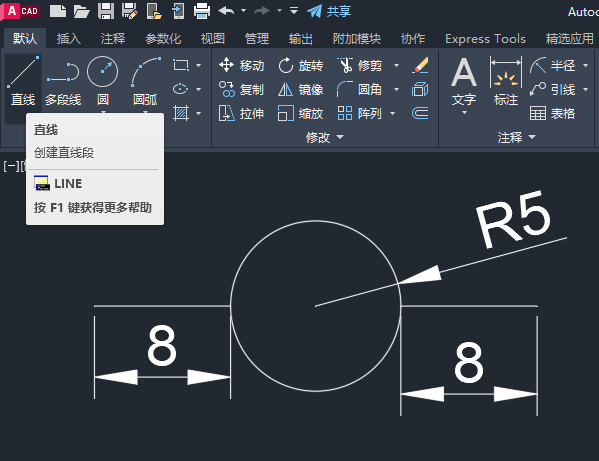599x461 pixels.
Task: Select the Dimension (标注) tool
Action: 505,81
